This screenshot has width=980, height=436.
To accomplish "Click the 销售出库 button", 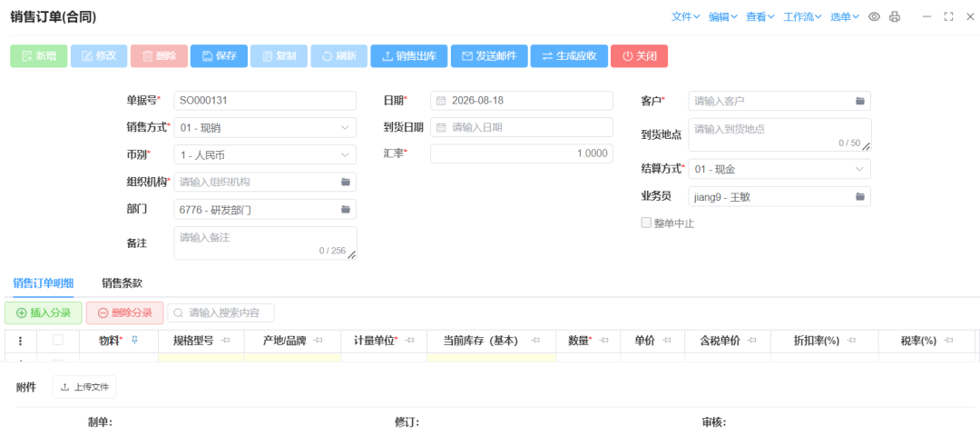I will click(x=409, y=55).
